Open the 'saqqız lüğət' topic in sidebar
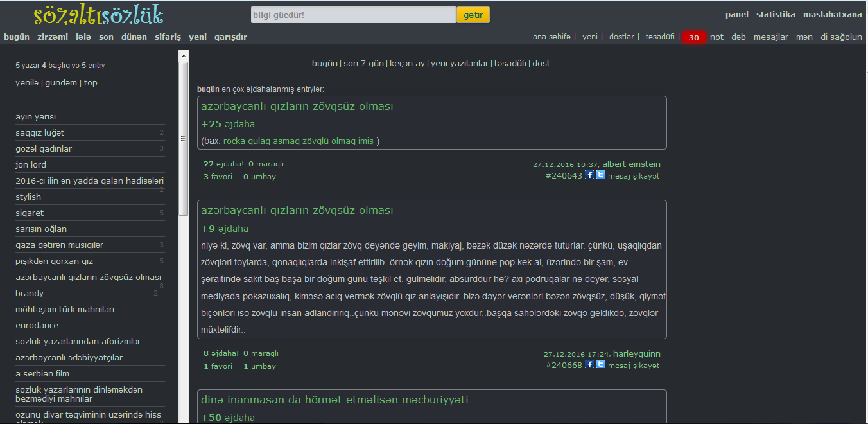The height and width of the screenshot is (424, 868). [x=40, y=133]
